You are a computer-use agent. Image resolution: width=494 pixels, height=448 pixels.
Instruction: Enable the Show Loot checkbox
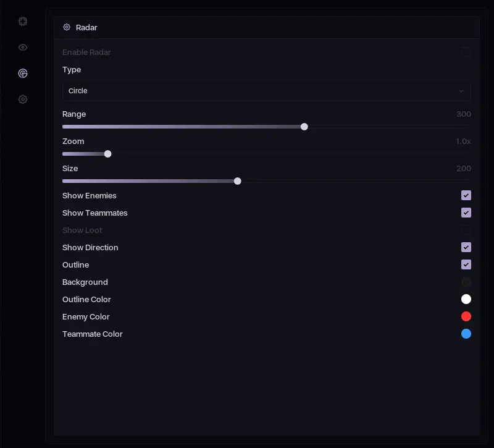466,230
